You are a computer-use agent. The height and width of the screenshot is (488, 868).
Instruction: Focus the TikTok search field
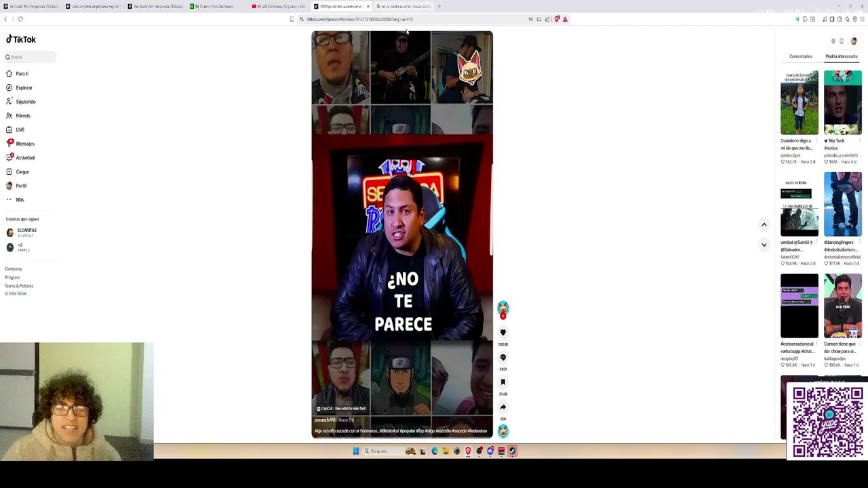pos(30,57)
